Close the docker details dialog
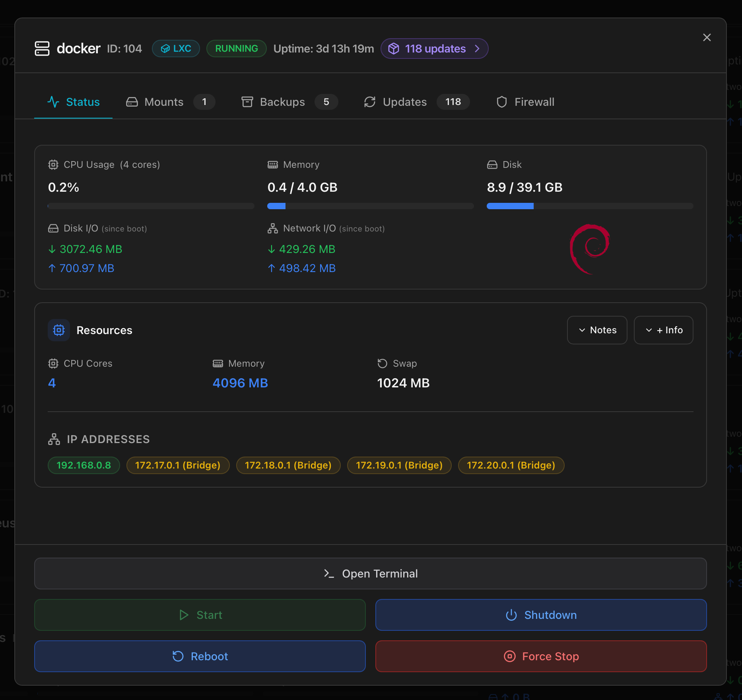The height and width of the screenshot is (700, 742). click(x=707, y=37)
